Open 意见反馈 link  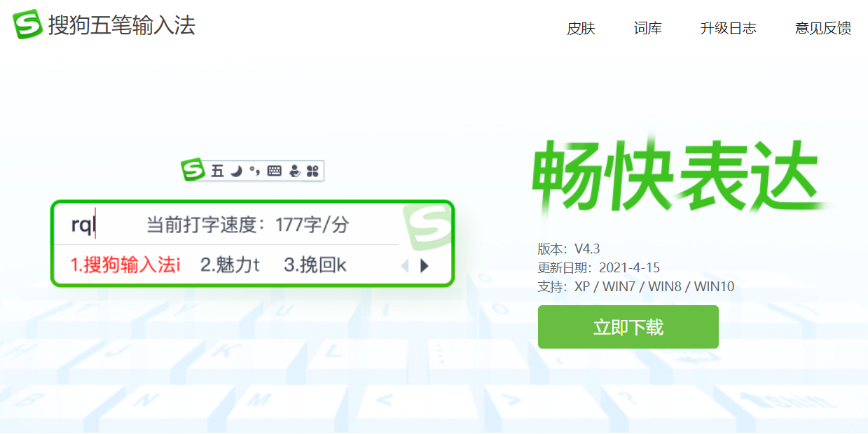823,28
